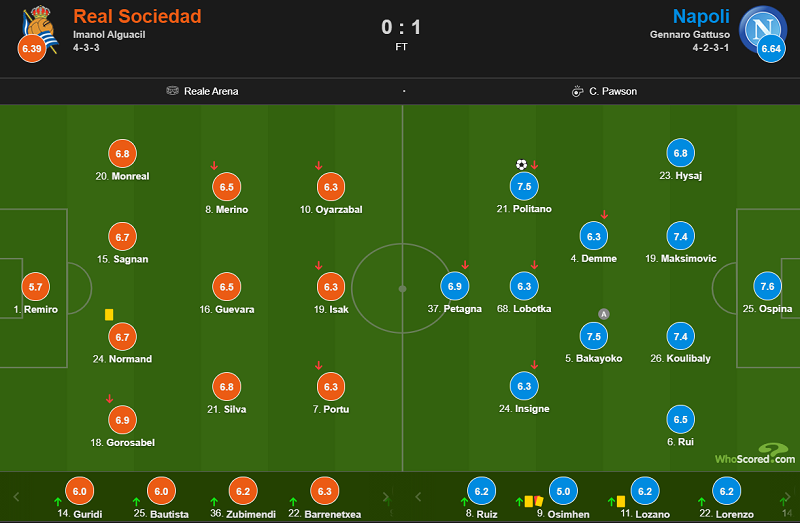The width and height of the screenshot is (800, 523).
Task: Select Ospina's 7.6 rating circle
Action: (767, 286)
